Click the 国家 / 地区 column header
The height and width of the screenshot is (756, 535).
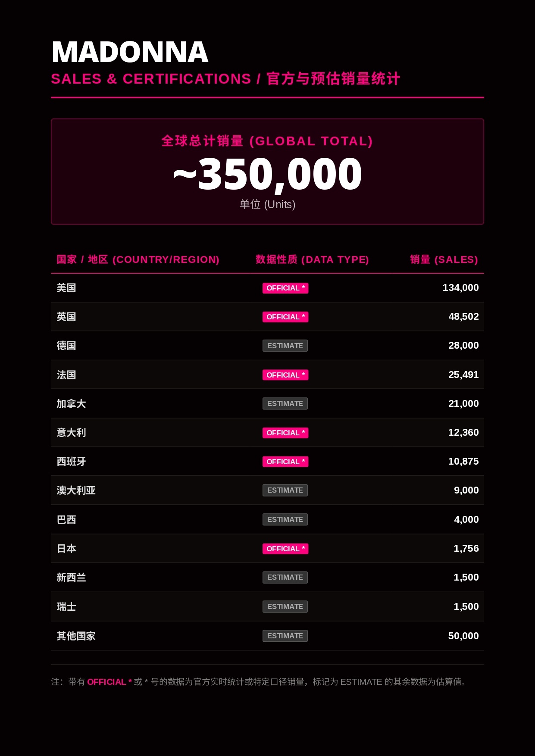coord(138,259)
